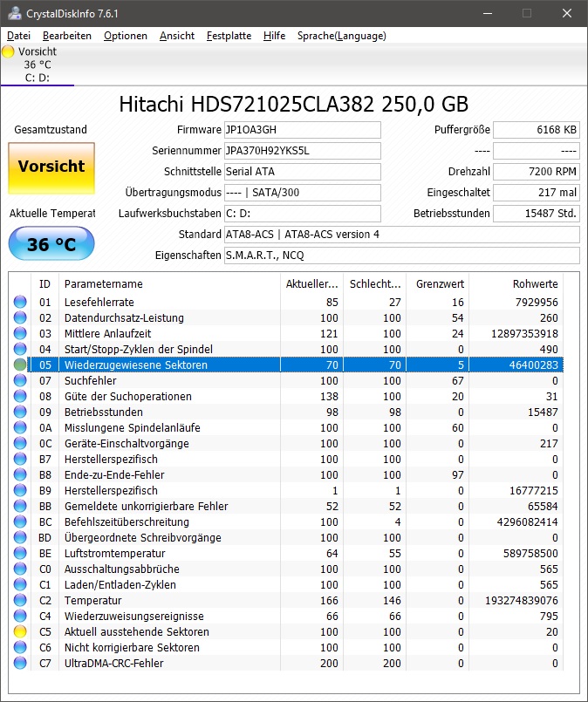Click the CrystalDiskInfo title bar app icon
Viewport: 588px width, 702px height.
14,13
